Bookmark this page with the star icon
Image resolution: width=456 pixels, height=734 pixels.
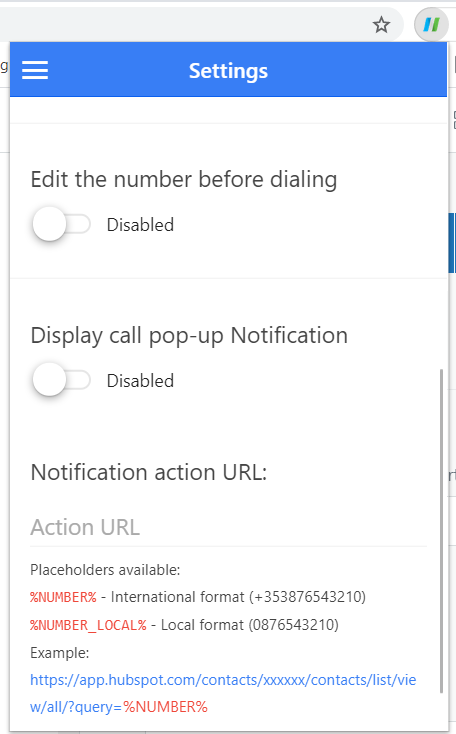point(382,25)
